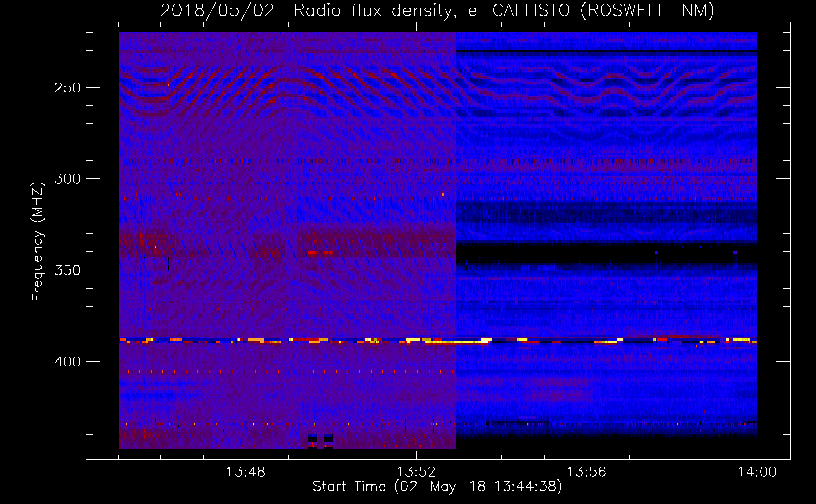Click the '13:48' time axis label
The height and width of the screenshot is (504, 816).
coord(246,472)
